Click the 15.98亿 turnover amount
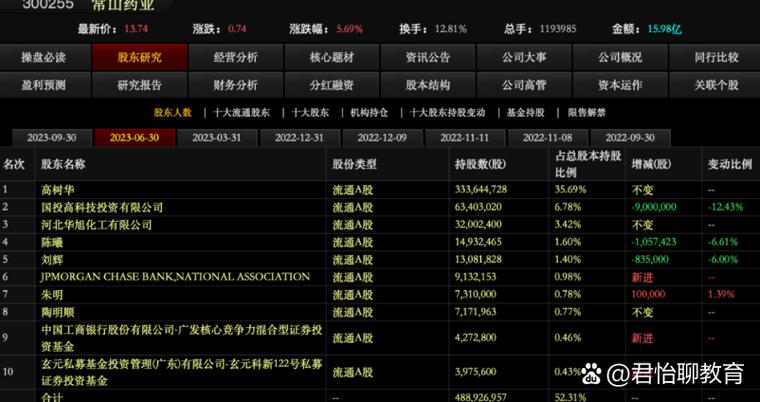Screen dimensions: 760x402 pos(665,29)
